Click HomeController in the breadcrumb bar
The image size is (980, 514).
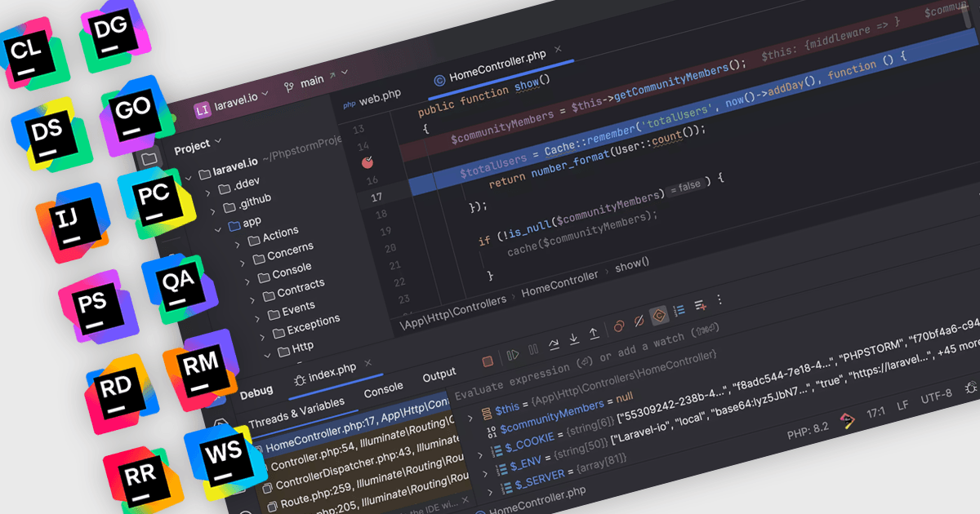559,284
